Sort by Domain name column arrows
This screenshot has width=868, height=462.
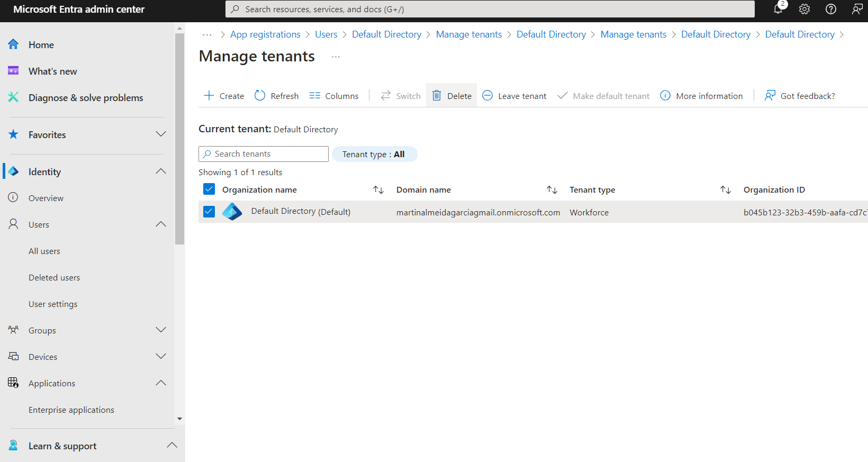[552, 189]
